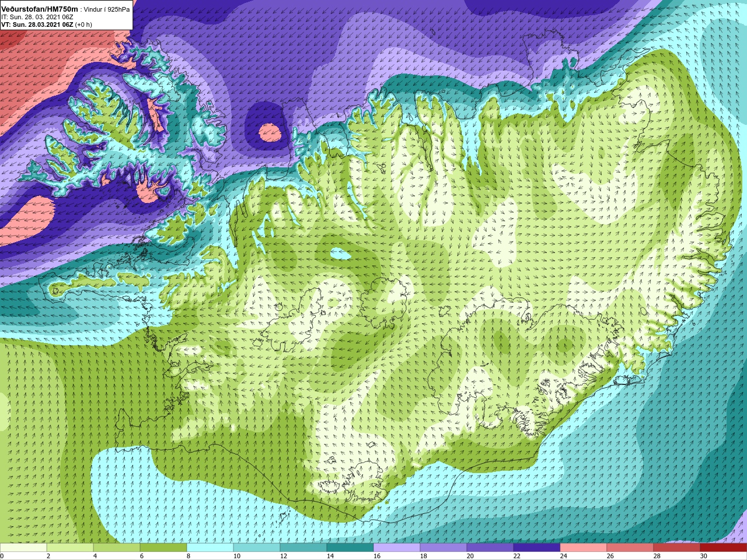Click the violet 20–22 legend swatch
The height and width of the screenshot is (560, 747).
[x=490, y=548]
